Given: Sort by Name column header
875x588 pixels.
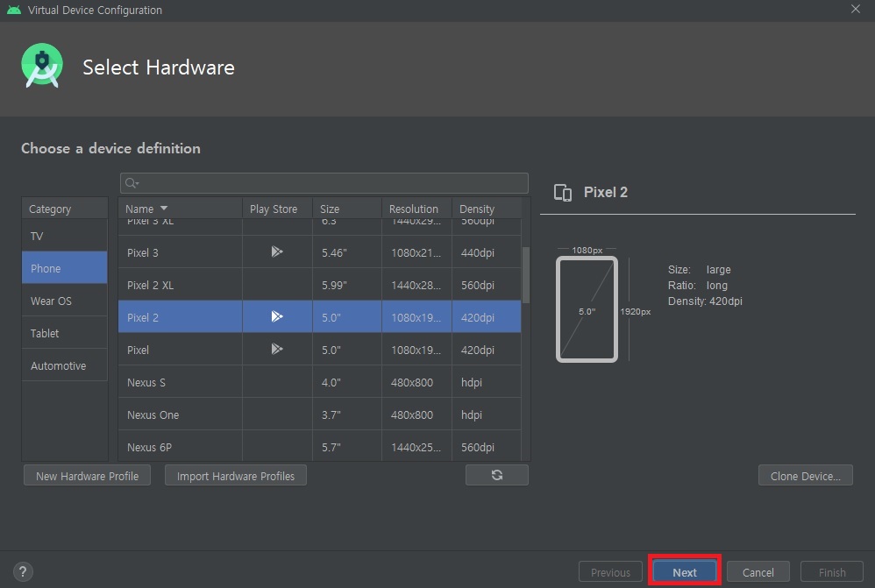Looking at the screenshot, I should (x=181, y=208).
